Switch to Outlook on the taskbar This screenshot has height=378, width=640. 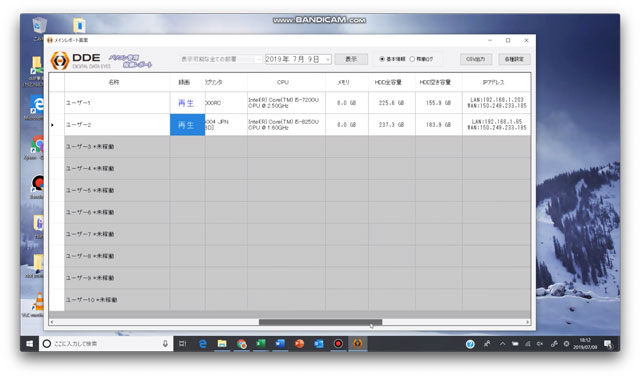[x=319, y=344]
